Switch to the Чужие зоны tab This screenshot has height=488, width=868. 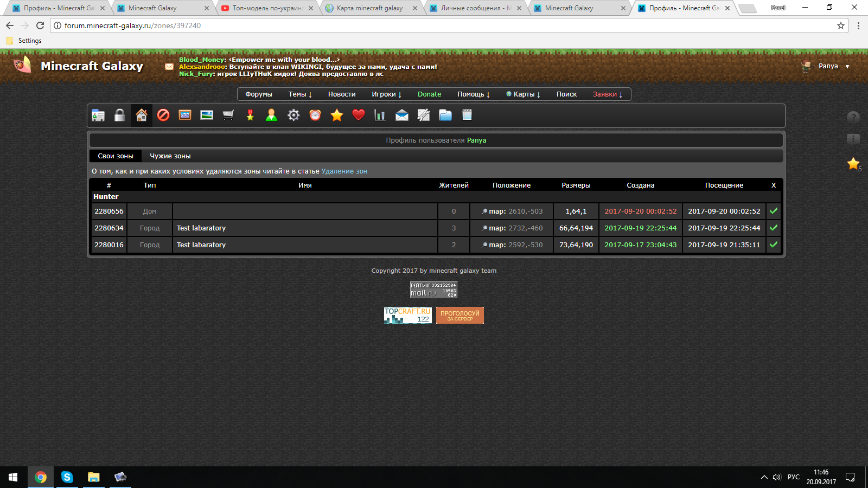click(x=170, y=156)
